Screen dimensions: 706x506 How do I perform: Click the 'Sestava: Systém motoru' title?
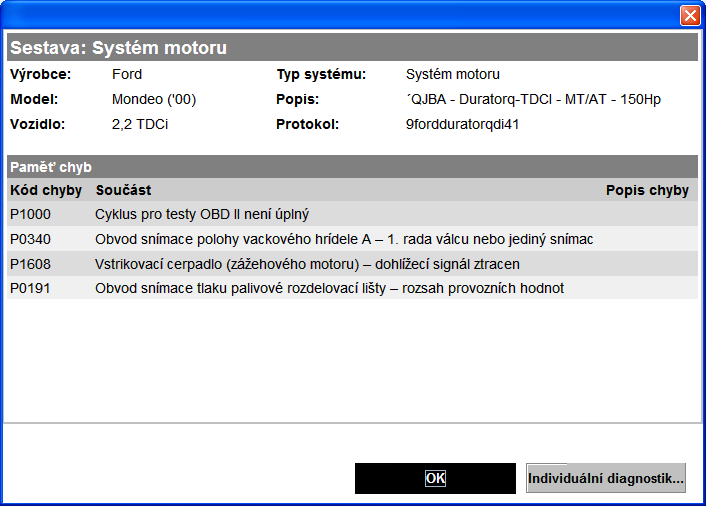[118, 48]
